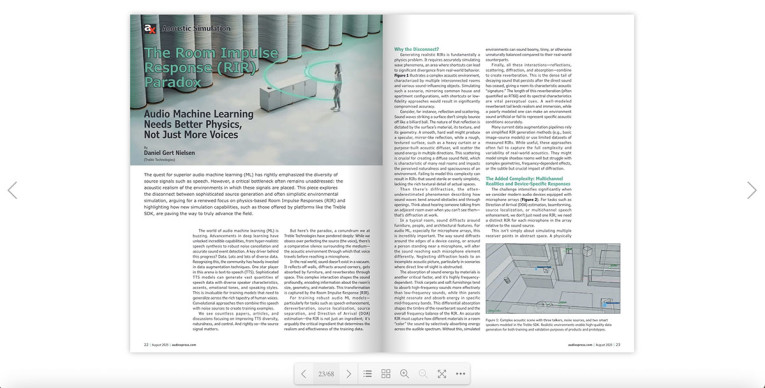Toggle fullscreen mode
Screen dimensions: 765x388
(x=442, y=374)
